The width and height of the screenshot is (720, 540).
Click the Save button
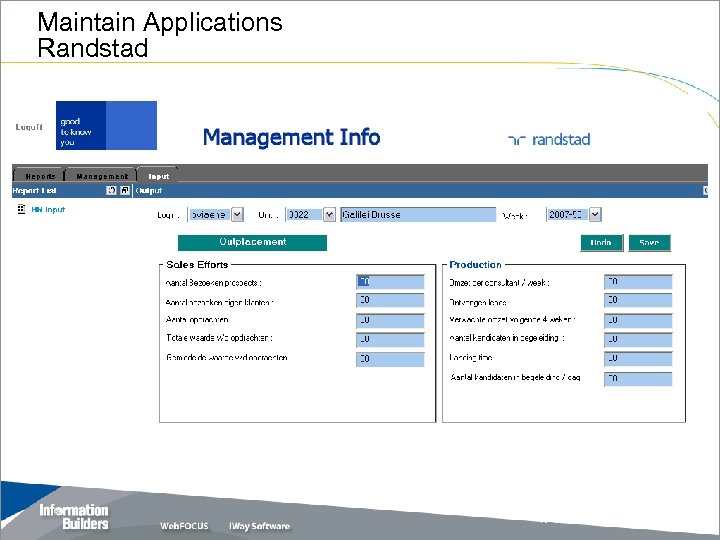[x=649, y=242]
